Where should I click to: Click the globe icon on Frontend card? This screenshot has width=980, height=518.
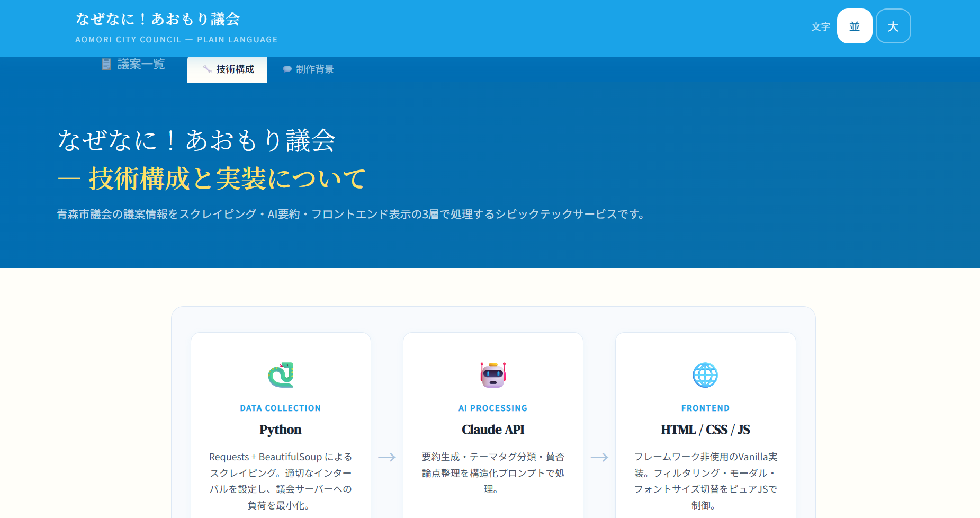(x=705, y=375)
